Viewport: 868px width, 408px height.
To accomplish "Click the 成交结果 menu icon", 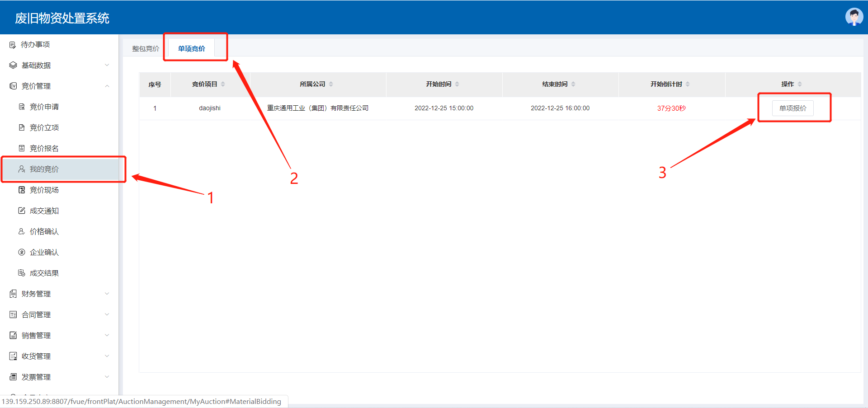I will [22, 273].
